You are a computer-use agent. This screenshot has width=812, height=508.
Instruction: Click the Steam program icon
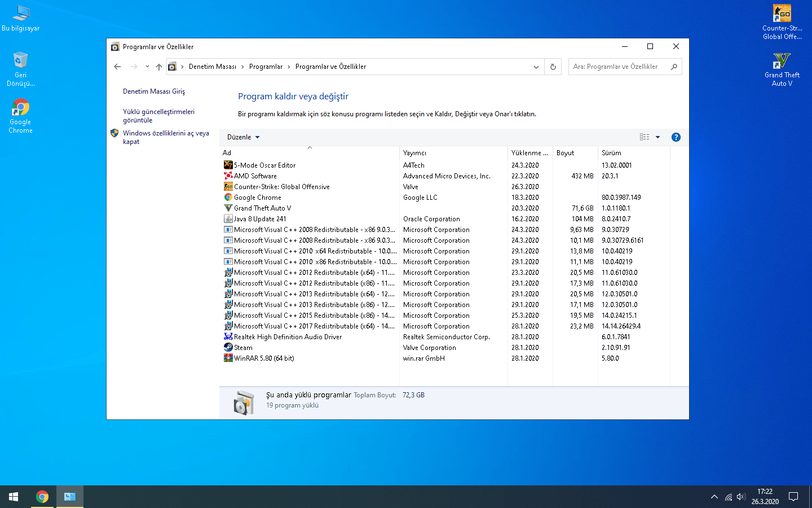pyautogui.click(x=228, y=347)
